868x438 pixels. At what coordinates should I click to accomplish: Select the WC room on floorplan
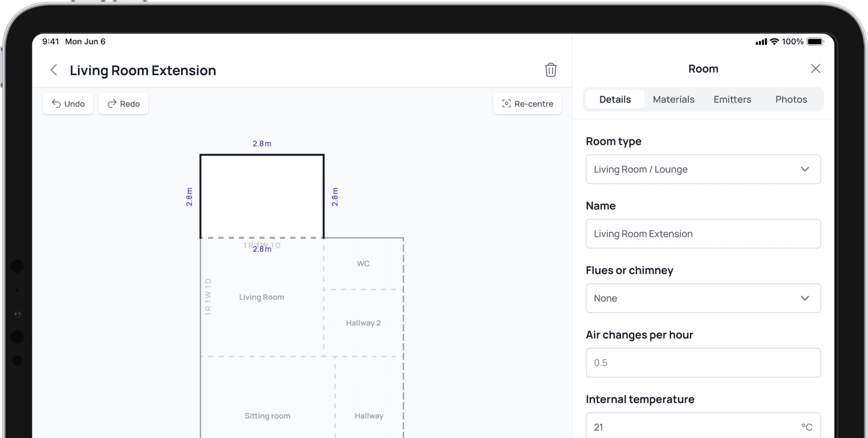(x=363, y=264)
